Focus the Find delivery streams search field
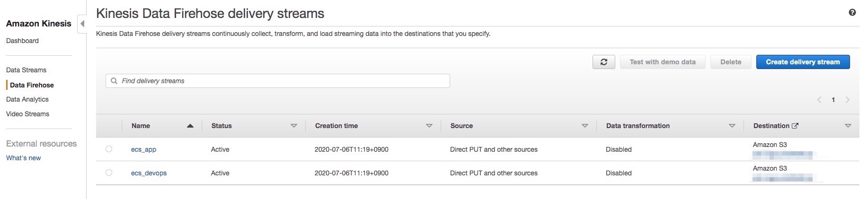The height and width of the screenshot is (199, 868). pyautogui.click(x=284, y=81)
